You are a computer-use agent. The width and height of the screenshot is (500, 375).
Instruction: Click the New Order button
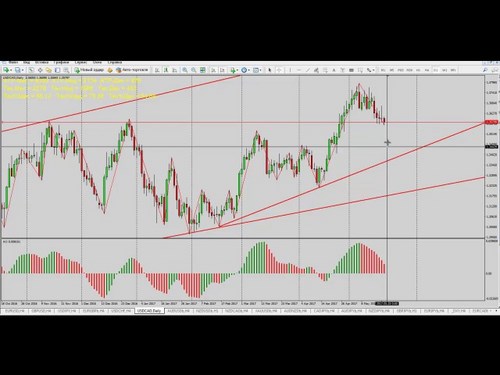tap(89, 70)
